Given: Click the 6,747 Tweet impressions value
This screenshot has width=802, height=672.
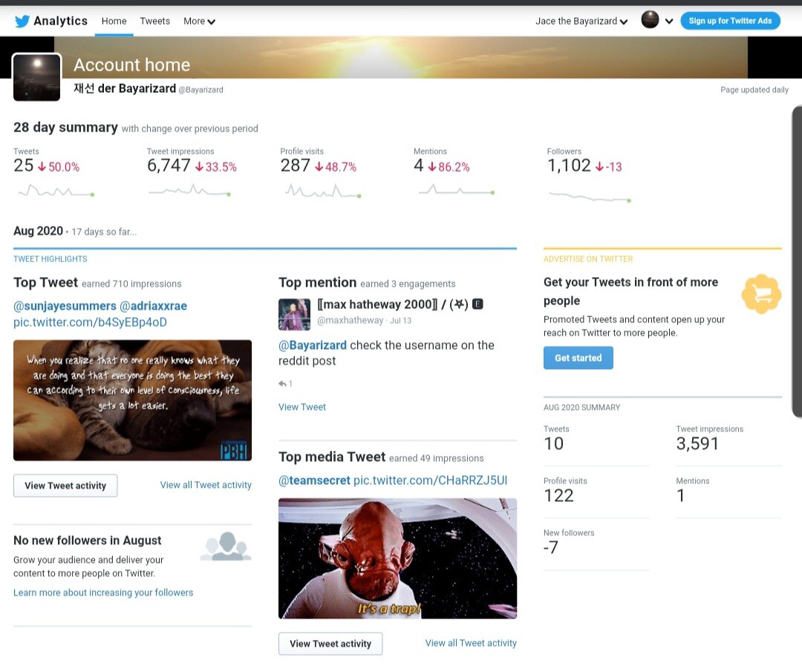Looking at the screenshot, I should pyautogui.click(x=169, y=165).
